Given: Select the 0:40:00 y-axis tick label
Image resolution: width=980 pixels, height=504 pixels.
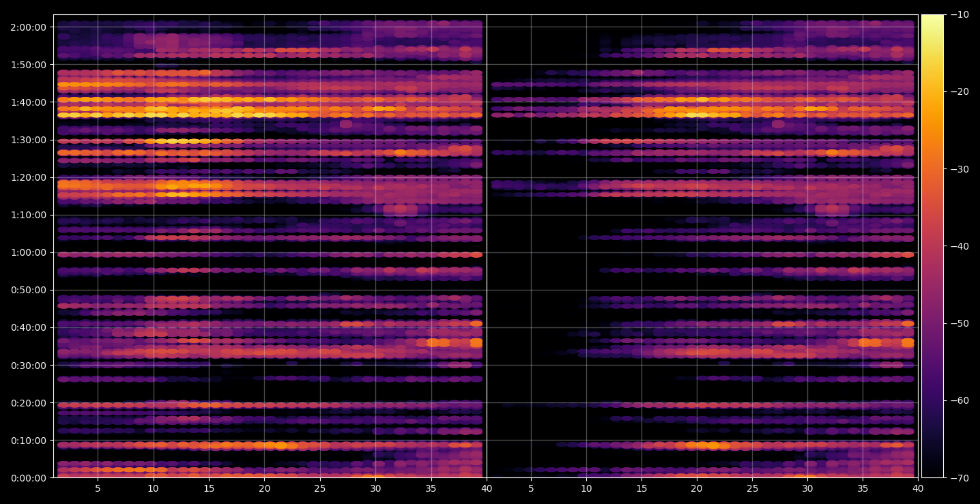Looking at the screenshot, I should (x=28, y=327).
